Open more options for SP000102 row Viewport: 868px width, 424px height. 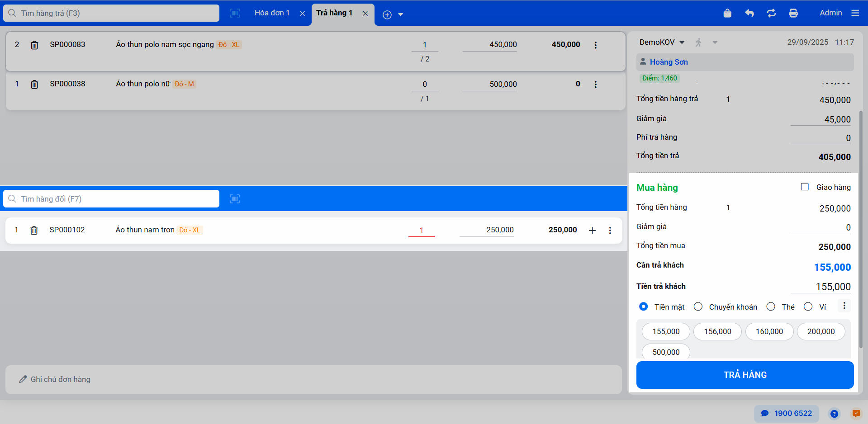pyautogui.click(x=610, y=230)
